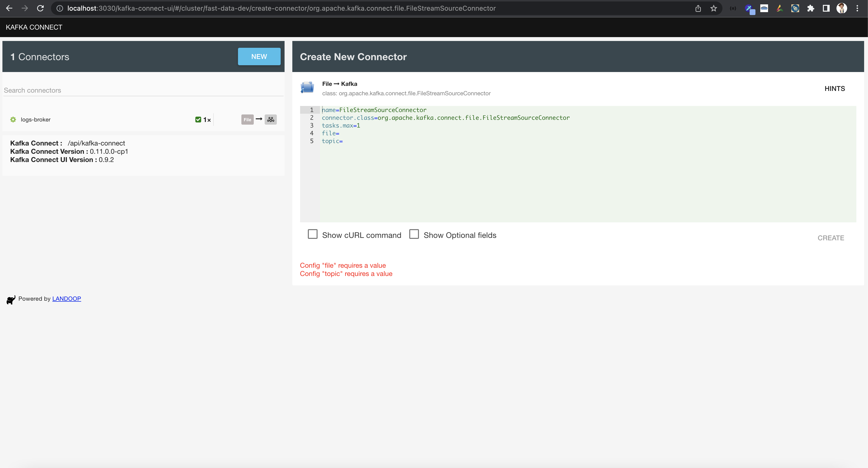Viewport: 868px width, 468px height.
Task: Click the browser forward arrow
Action: click(x=25, y=8)
